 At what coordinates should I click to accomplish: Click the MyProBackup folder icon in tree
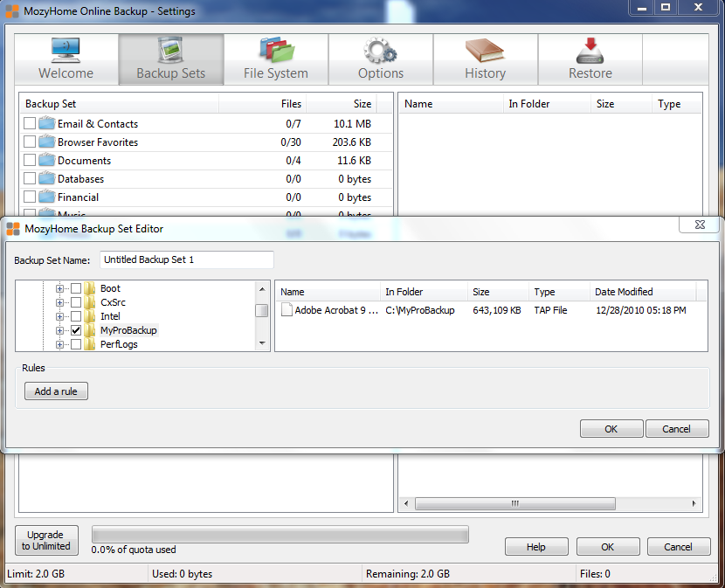[90, 330]
